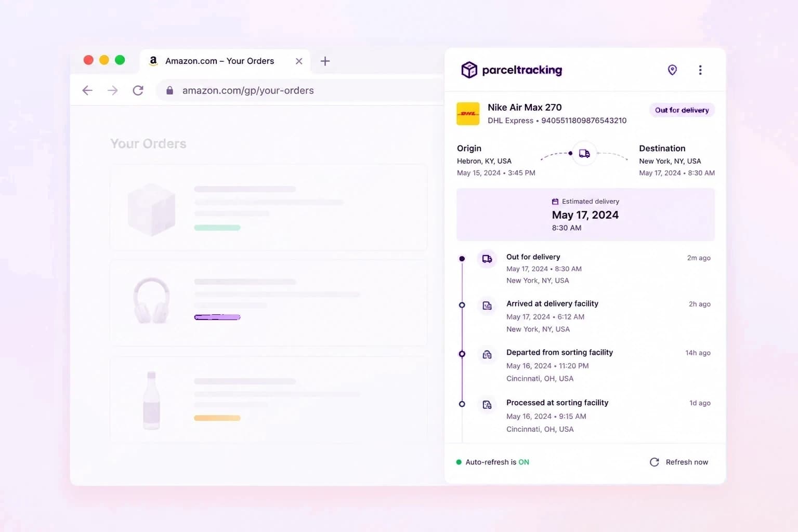The image size is (798, 532).
Task: Go forward with the browser forward arrow
Action: [x=113, y=90]
